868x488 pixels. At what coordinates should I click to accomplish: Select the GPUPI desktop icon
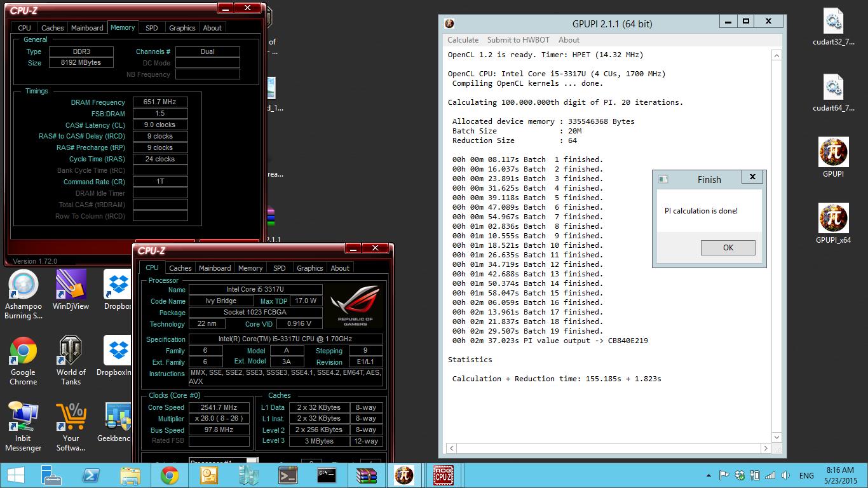833,157
